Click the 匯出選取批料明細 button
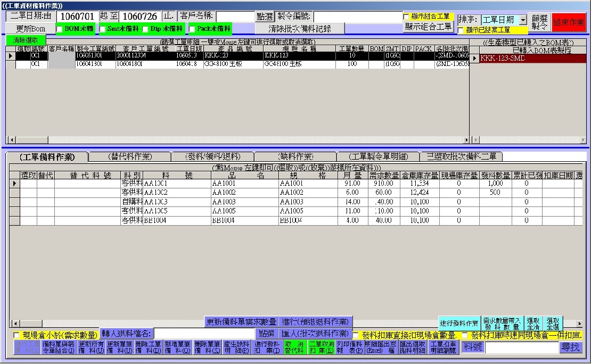 tap(413, 348)
